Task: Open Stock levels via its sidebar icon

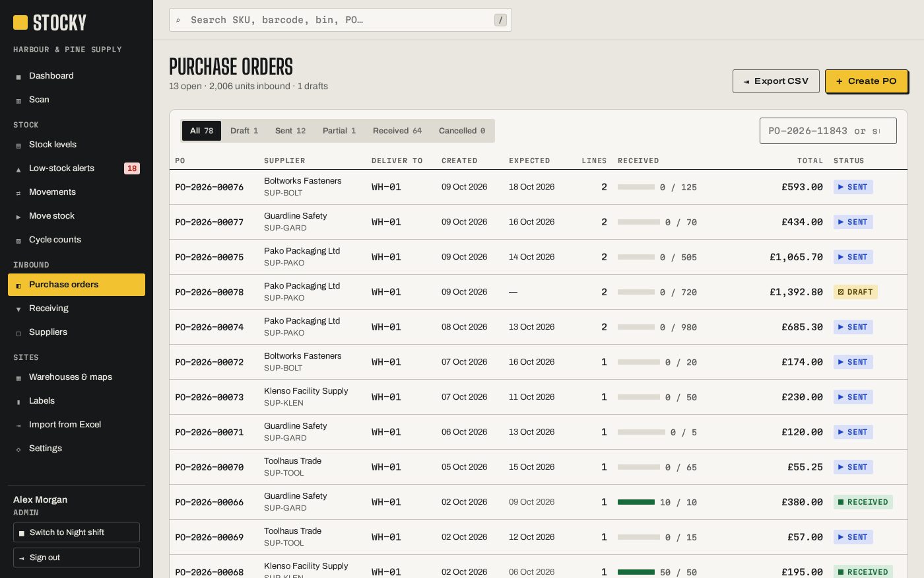Action: [x=18, y=145]
